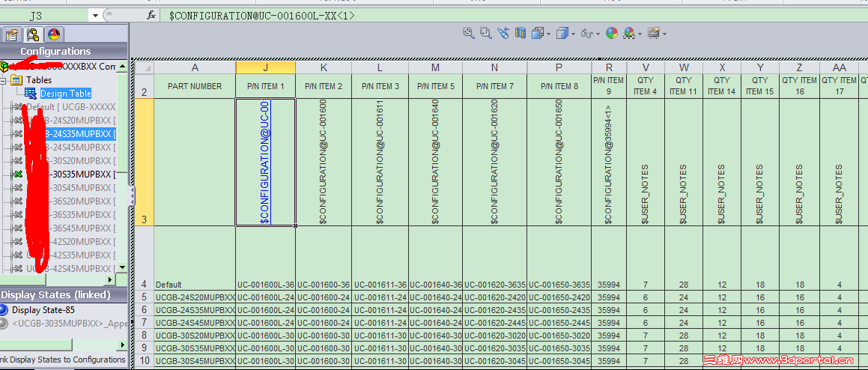Click Display State-85 blue sphere icon
The width and height of the screenshot is (868, 370).
[x=4, y=309]
